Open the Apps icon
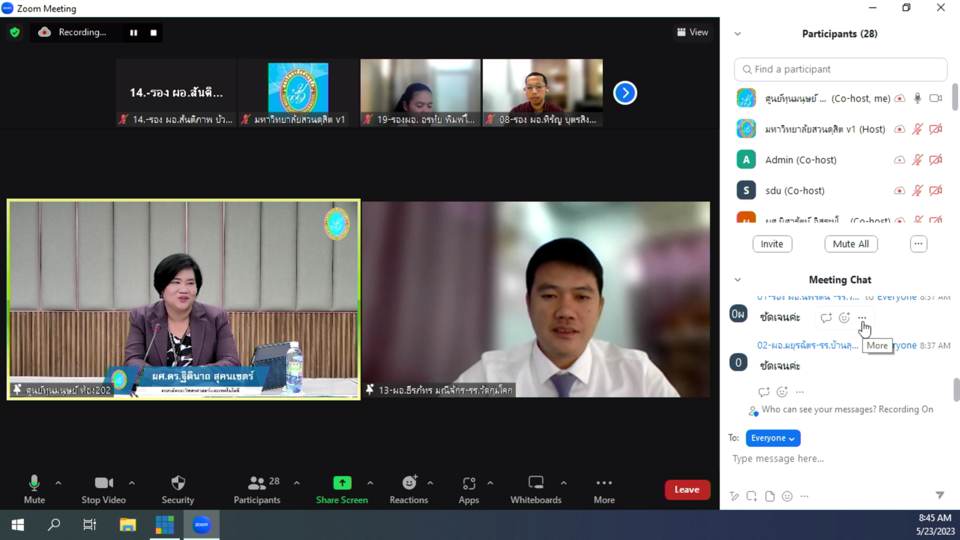 469,489
